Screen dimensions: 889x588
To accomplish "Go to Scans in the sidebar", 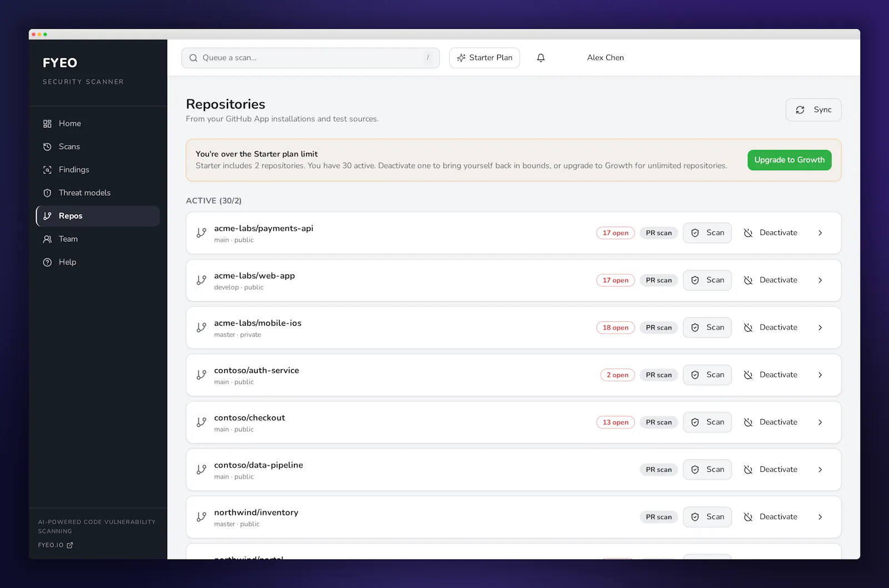I will [98, 147].
